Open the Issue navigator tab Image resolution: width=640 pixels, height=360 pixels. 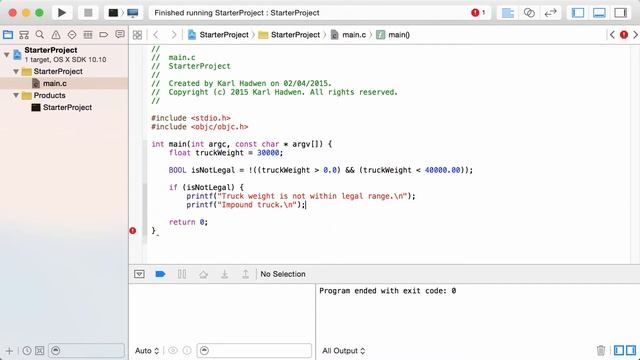[x=56, y=35]
